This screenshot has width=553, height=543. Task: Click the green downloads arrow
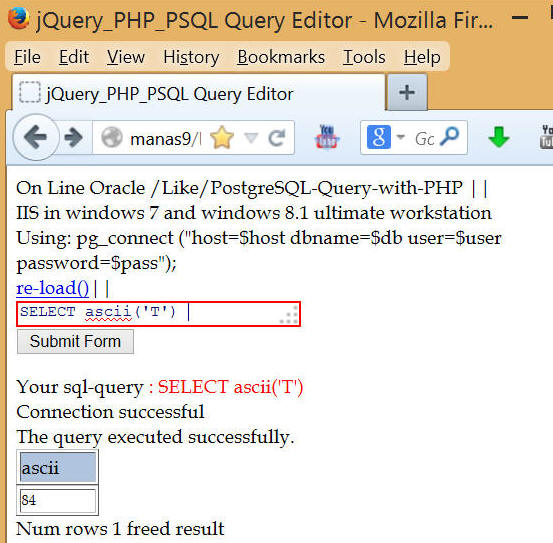coord(499,137)
